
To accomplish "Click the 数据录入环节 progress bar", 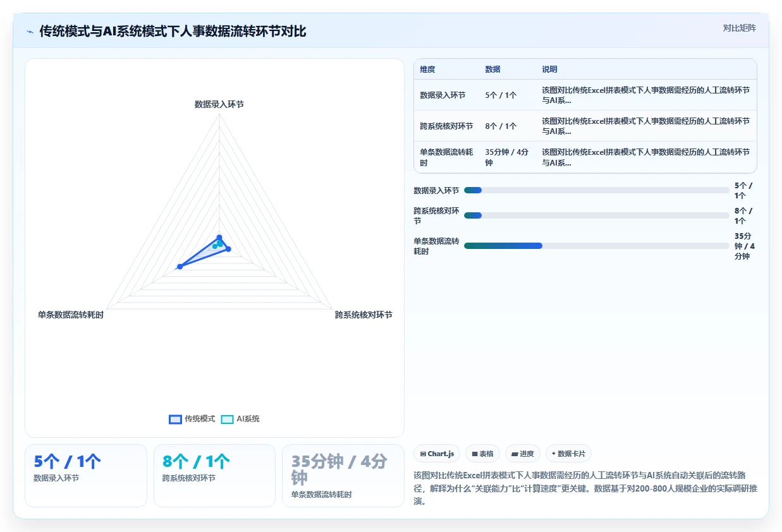I will tap(596, 190).
